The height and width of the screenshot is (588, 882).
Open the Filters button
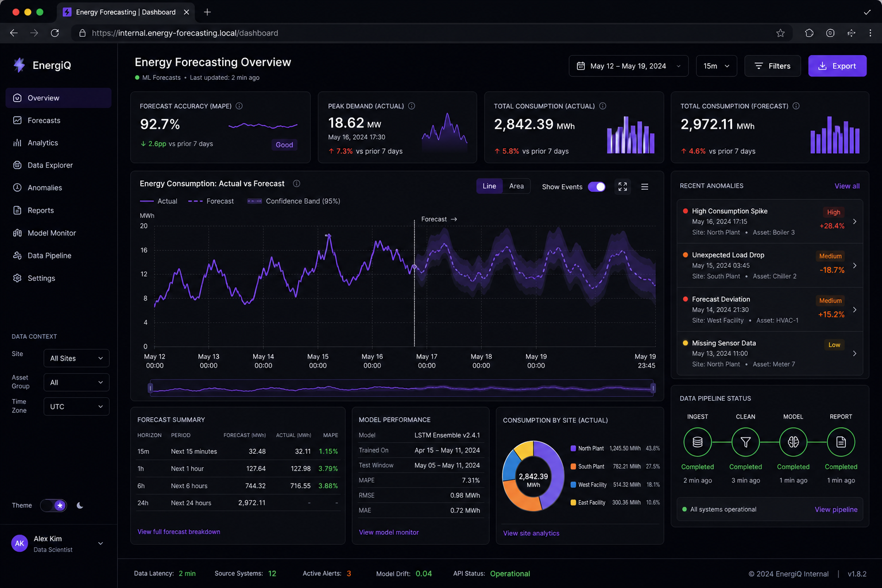(x=773, y=66)
